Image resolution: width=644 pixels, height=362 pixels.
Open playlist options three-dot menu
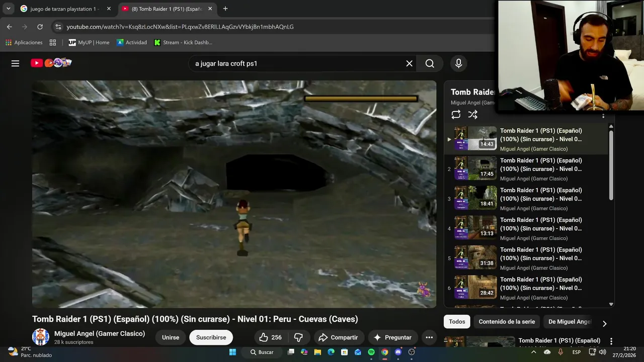coord(603,116)
